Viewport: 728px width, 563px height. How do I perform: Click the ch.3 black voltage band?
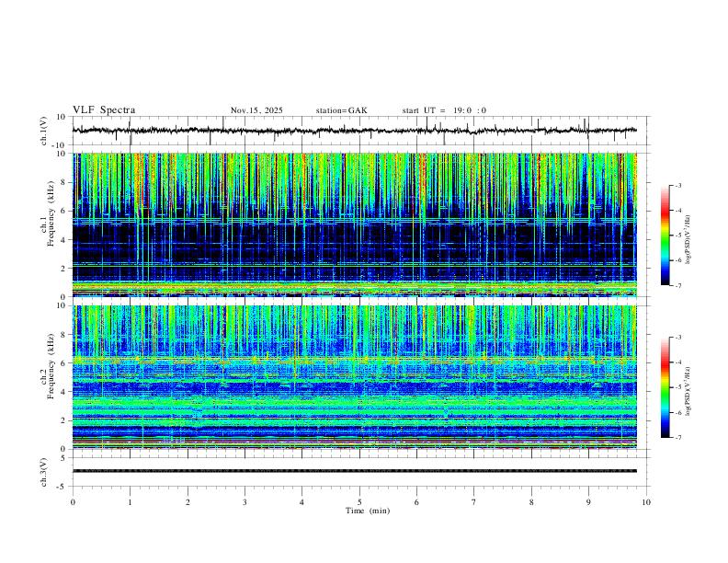355,471
